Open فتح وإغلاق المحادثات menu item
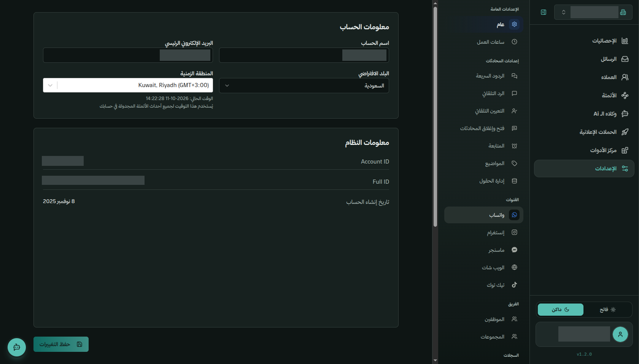The image size is (639, 364). point(484,129)
